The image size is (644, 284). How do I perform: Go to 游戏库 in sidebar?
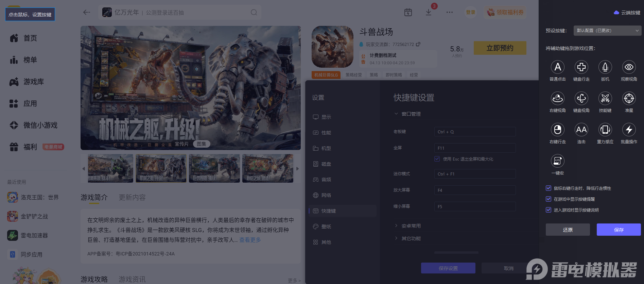pos(27,82)
